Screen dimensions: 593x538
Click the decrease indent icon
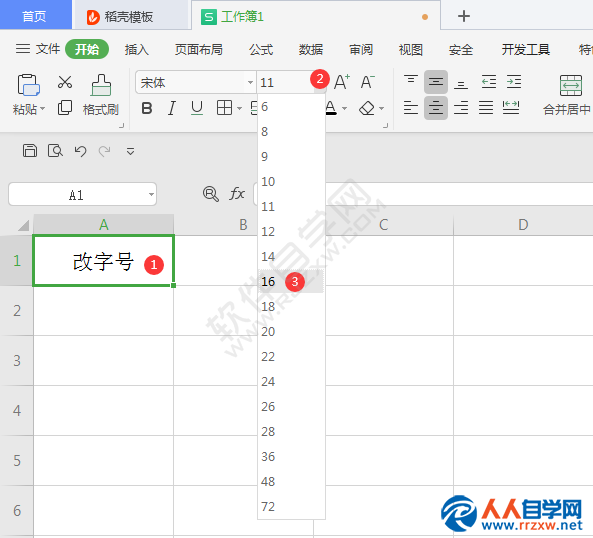[x=489, y=82]
